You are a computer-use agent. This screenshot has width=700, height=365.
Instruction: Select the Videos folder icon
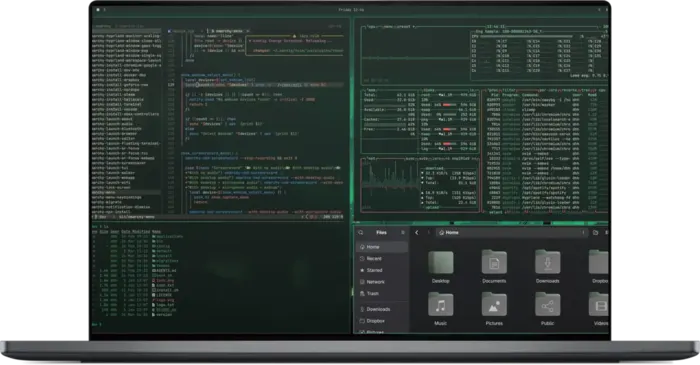599,305
